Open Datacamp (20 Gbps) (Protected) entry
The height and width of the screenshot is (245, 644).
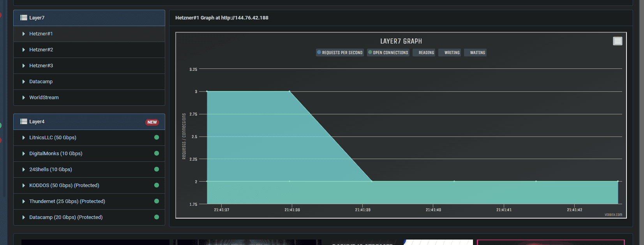coord(89,217)
